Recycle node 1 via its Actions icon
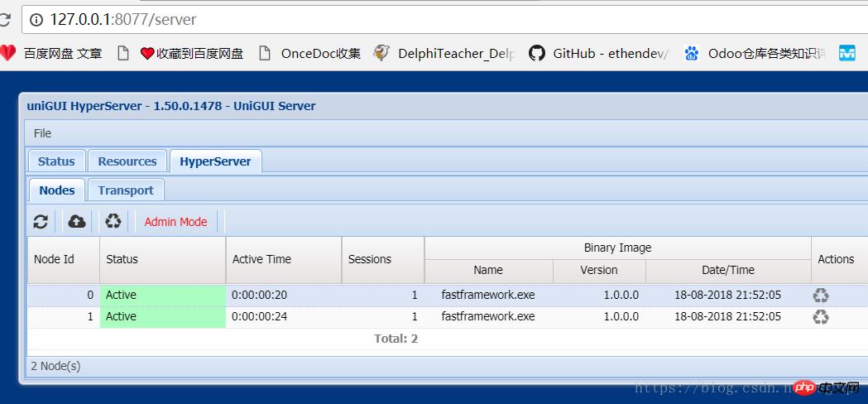The image size is (868, 404). 820,316
